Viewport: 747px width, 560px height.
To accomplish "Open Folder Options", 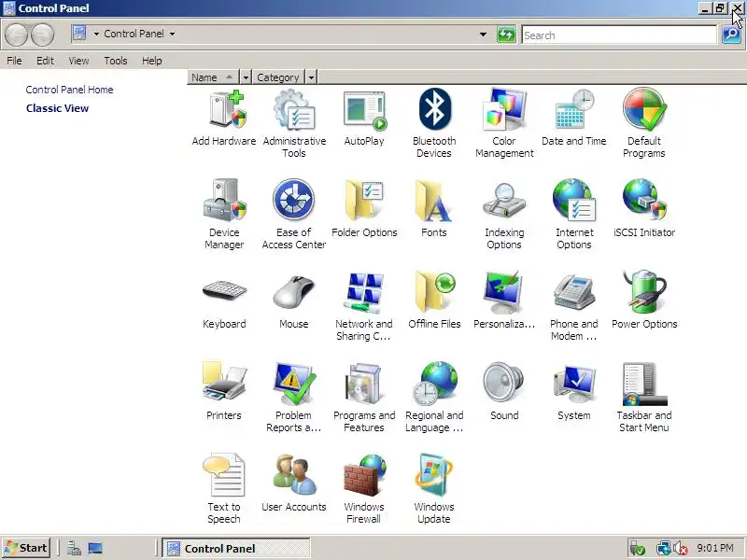I will point(364,208).
